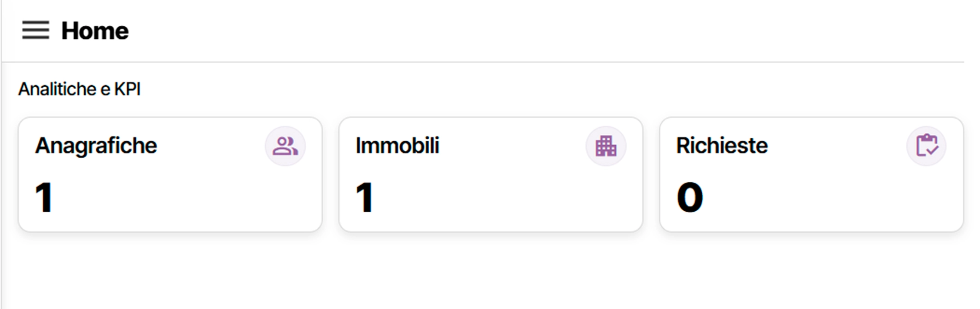This screenshot has height=309, width=980.
Task: Click the Immobili building icon
Action: pos(606,146)
